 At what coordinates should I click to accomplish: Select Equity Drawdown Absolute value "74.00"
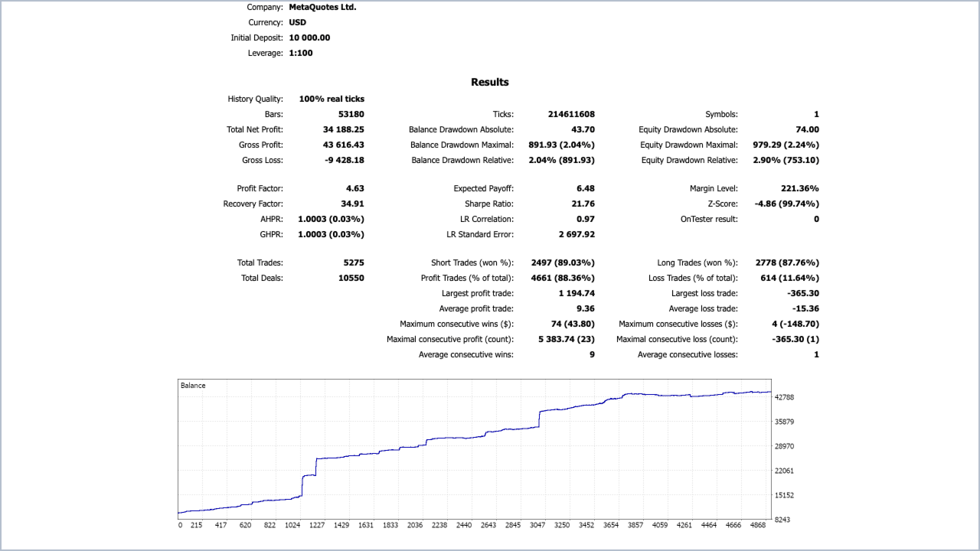click(x=807, y=129)
